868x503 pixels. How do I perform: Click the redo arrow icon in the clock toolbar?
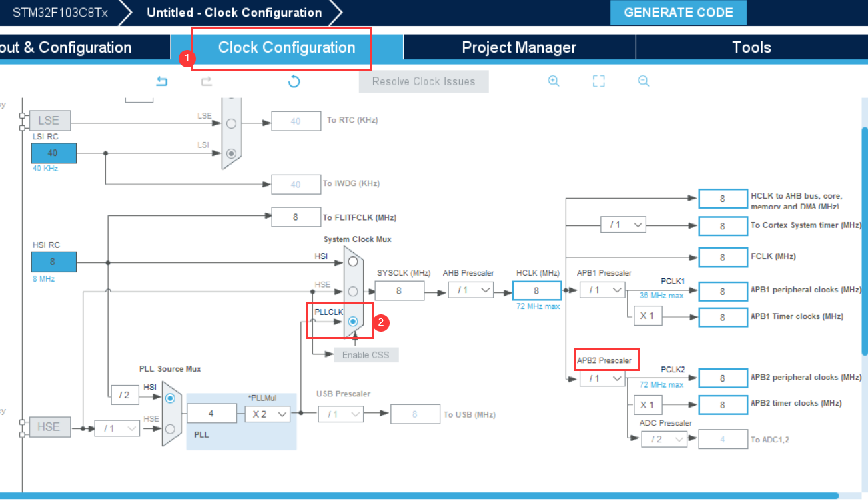point(207,81)
